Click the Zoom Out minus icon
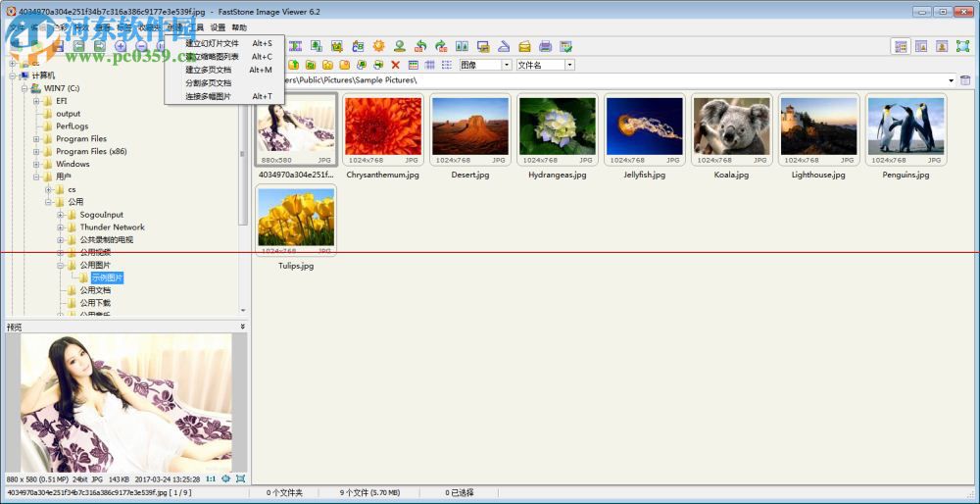Screen dimensions: 980x504 click(x=141, y=46)
